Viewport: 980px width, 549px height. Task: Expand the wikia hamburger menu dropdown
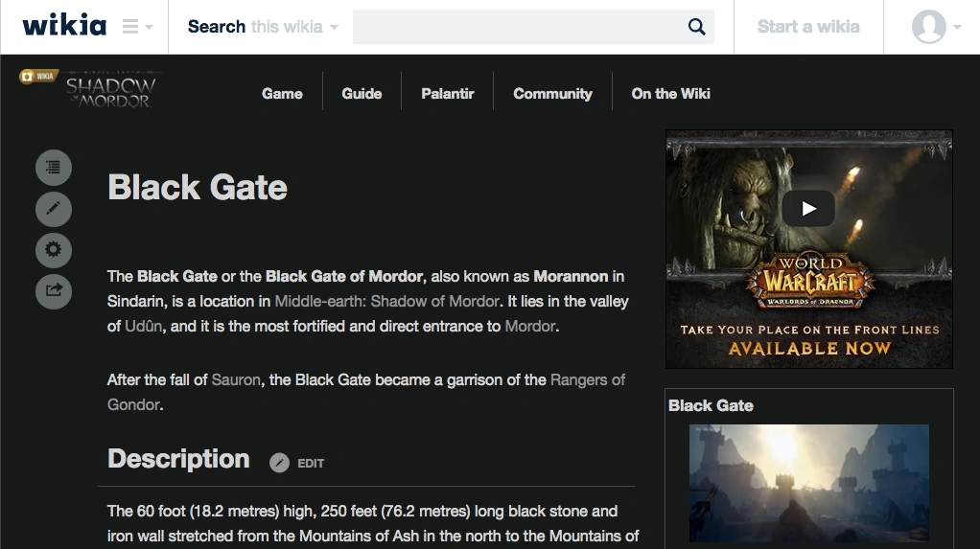(x=137, y=27)
